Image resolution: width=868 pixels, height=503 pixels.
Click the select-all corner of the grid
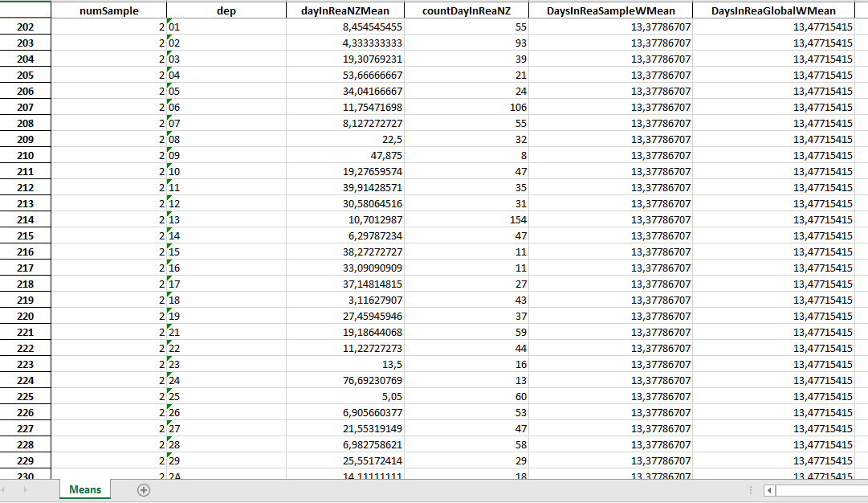click(x=26, y=10)
